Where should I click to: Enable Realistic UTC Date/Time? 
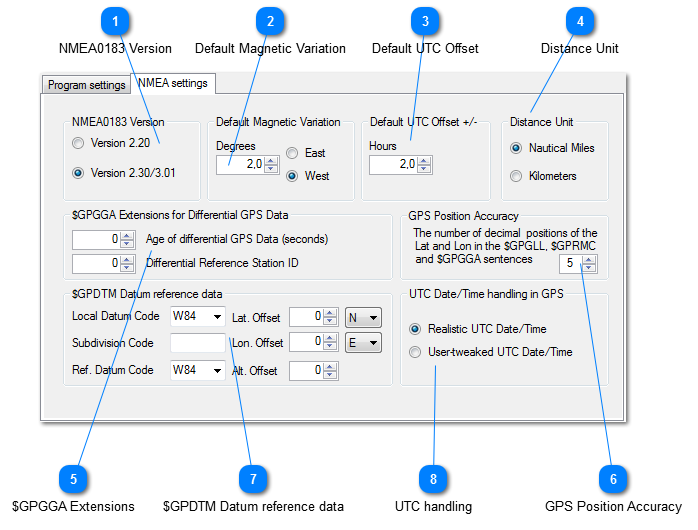[415, 329]
